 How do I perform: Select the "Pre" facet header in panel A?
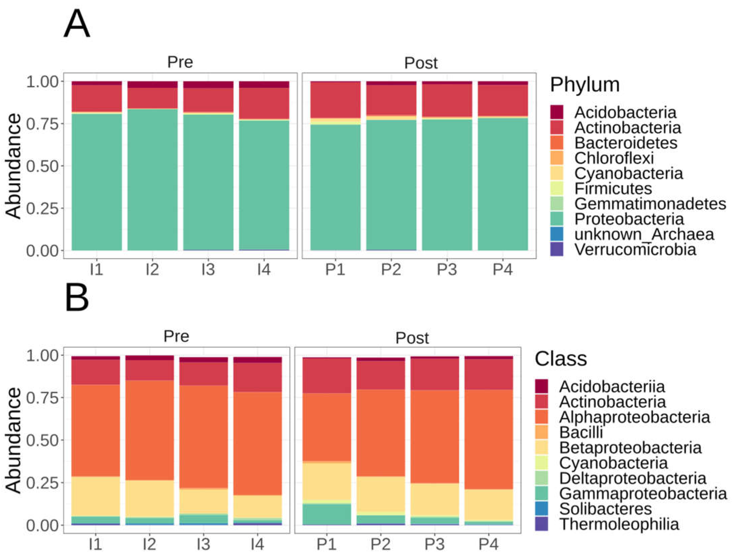pyautogui.click(x=180, y=62)
